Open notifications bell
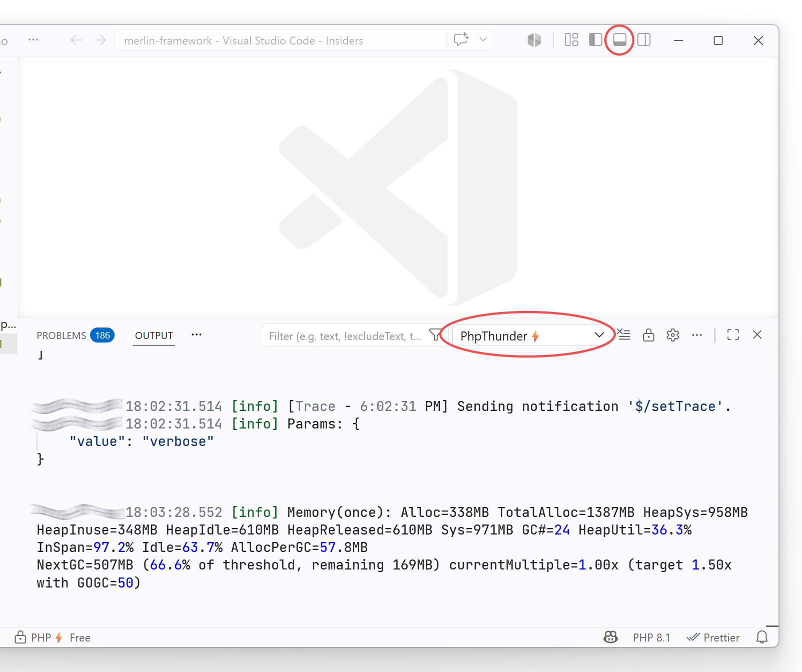Screen dimensions: 802x672 762,637
